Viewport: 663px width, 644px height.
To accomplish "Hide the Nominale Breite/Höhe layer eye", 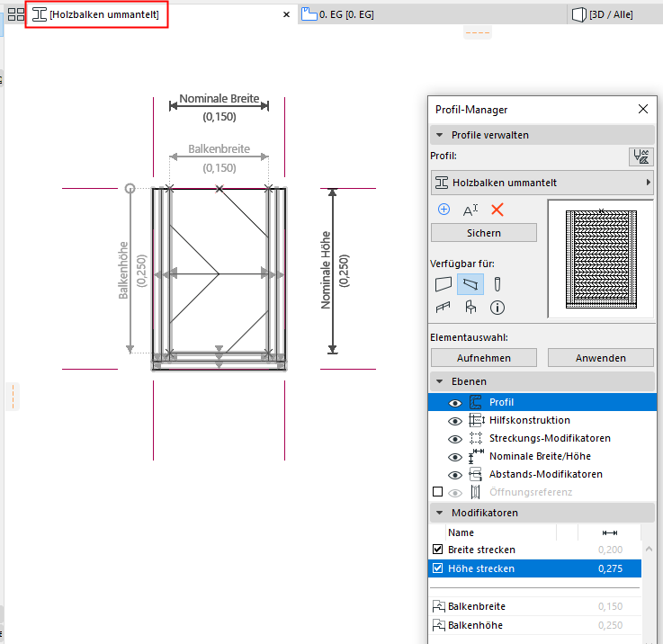I will coord(455,457).
